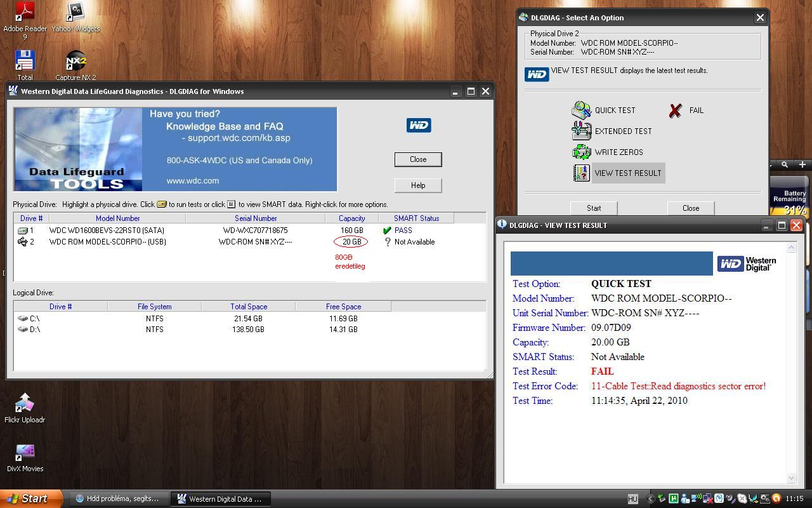This screenshot has height=508, width=812.
Task: Click the widget dock search magnifier
Action: [x=785, y=164]
